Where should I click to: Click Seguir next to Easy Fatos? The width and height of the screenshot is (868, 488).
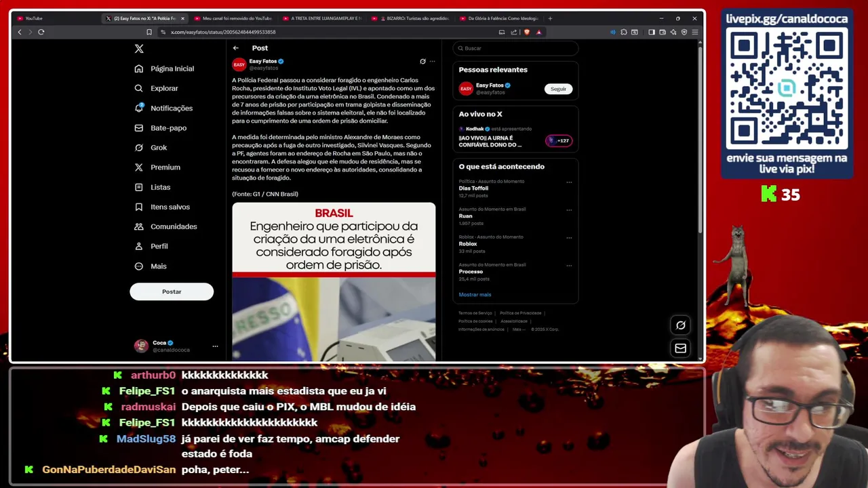pyautogui.click(x=558, y=89)
